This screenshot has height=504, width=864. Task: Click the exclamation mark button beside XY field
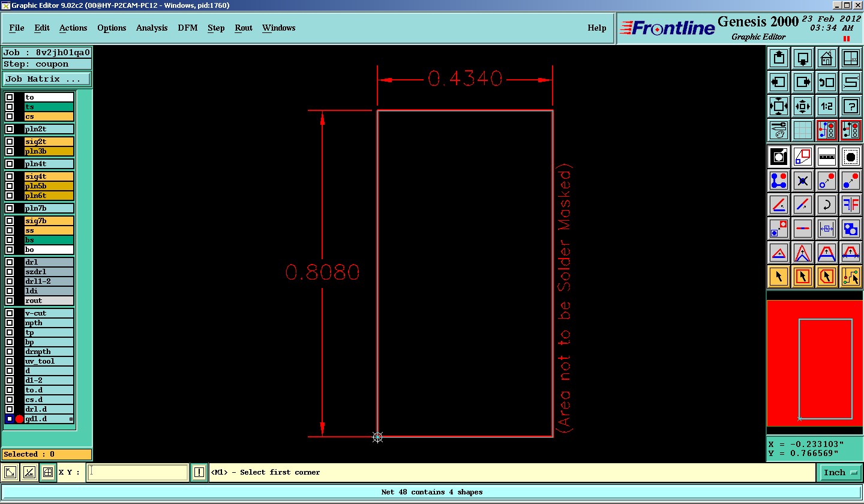(x=199, y=473)
